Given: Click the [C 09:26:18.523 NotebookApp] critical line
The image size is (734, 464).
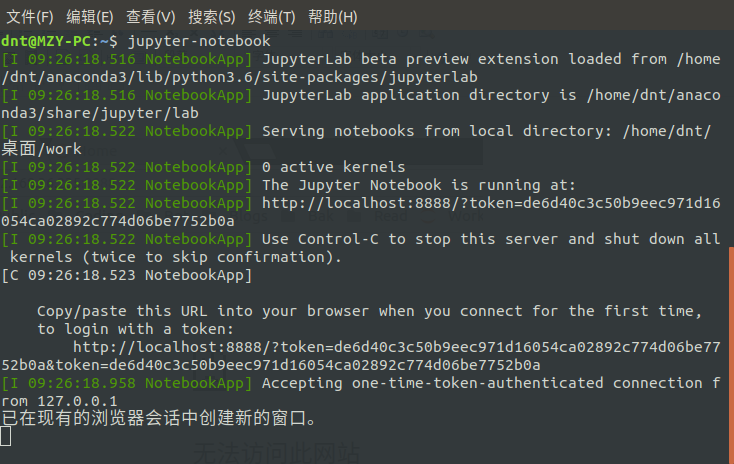Looking at the screenshot, I should [x=127, y=275].
